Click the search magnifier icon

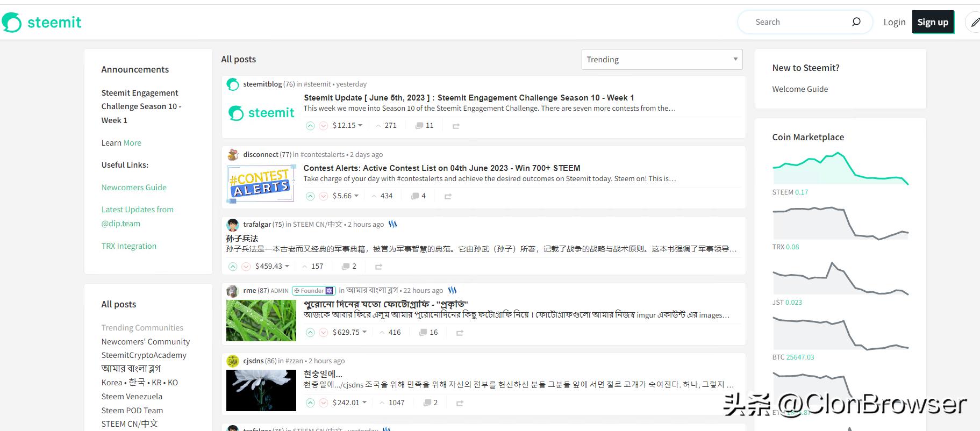point(856,22)
